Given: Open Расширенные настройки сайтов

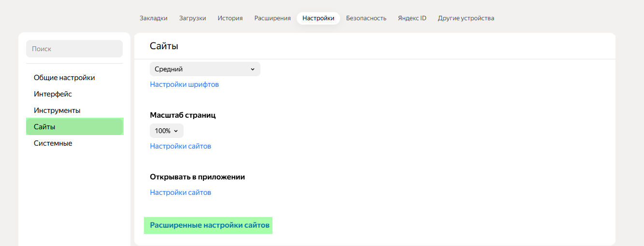Looking at the screenshot, I should pos(208,225).
